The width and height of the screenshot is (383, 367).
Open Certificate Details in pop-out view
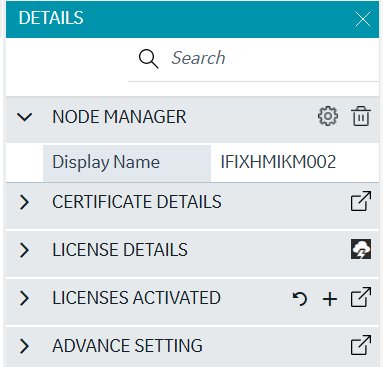tap(361, 201)
